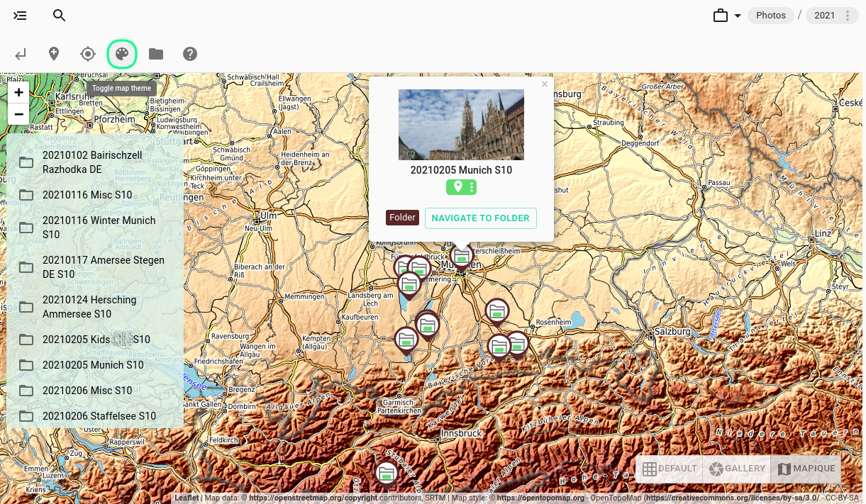The image size is (866, 504).
Task: Zoom in the map with plus button
Action: [18, 92]
